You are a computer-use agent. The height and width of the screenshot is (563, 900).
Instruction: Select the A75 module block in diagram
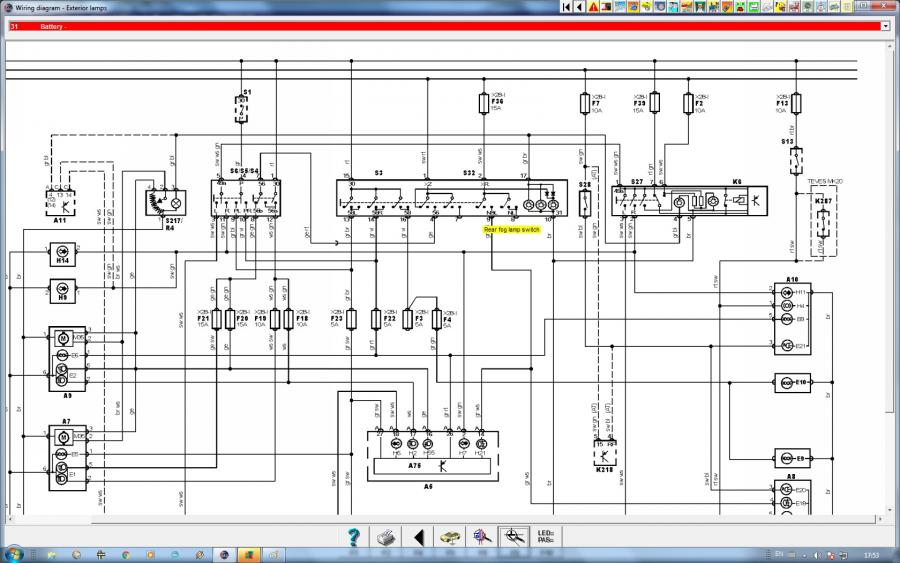414,465
